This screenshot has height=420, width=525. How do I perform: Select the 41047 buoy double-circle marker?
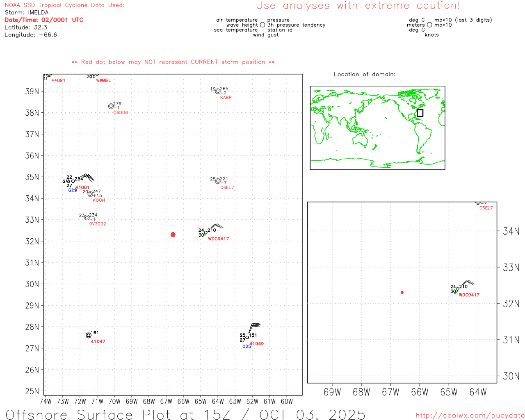click(89, 336)
